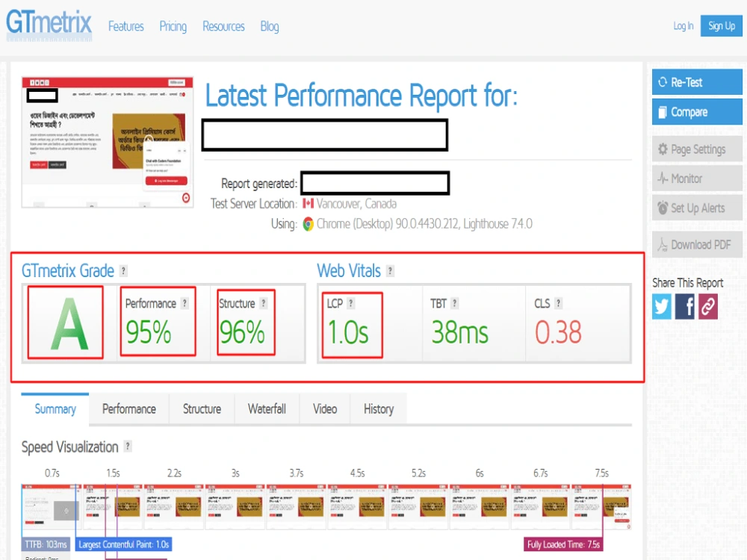Click the Monitor button
The height and width of the screenshot is (560, 747).
pyautogui.click(x=697, y=178)
